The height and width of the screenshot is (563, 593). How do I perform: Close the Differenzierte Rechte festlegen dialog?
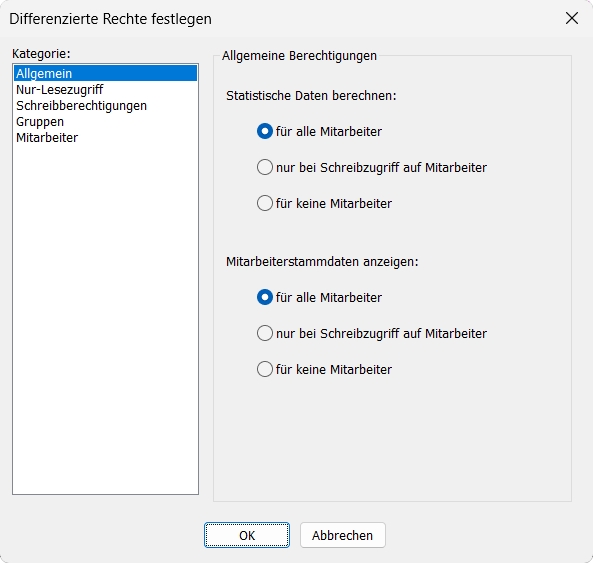572,18
